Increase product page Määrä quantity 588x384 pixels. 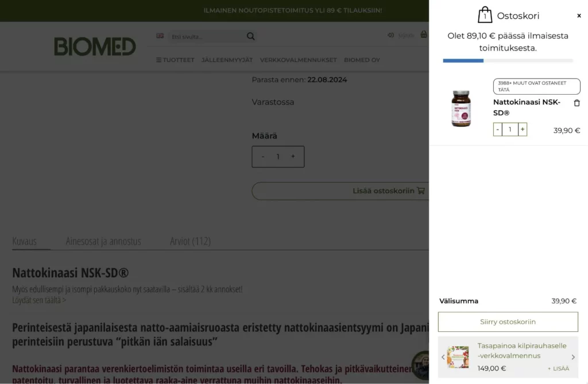click(293, 156)
